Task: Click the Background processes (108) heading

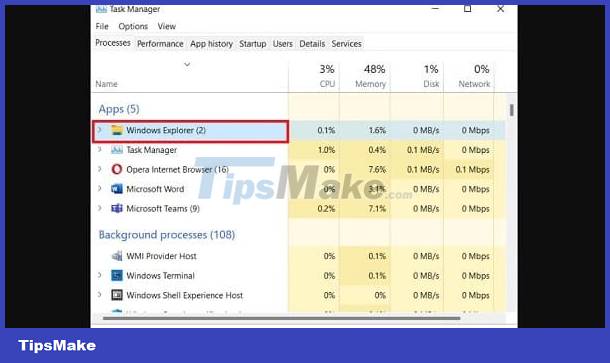Action: [167, 235]
